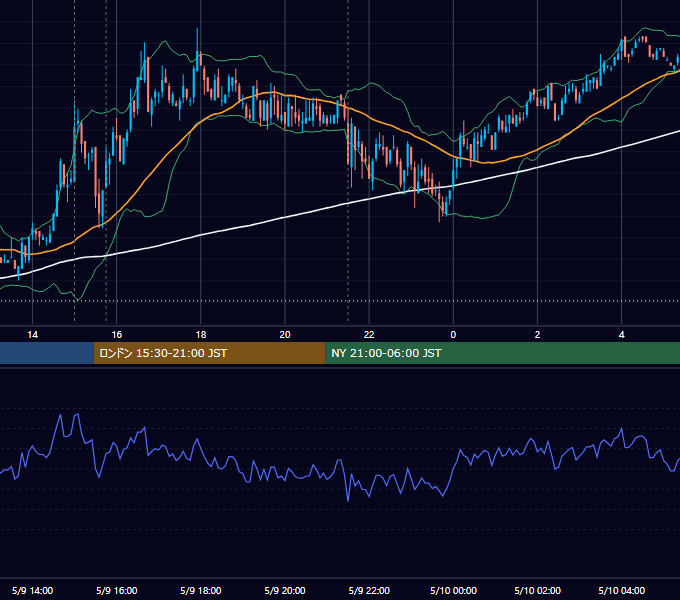Click the blue session bar before ロンドン
This screenshot has height=600, width=680.
47,353
